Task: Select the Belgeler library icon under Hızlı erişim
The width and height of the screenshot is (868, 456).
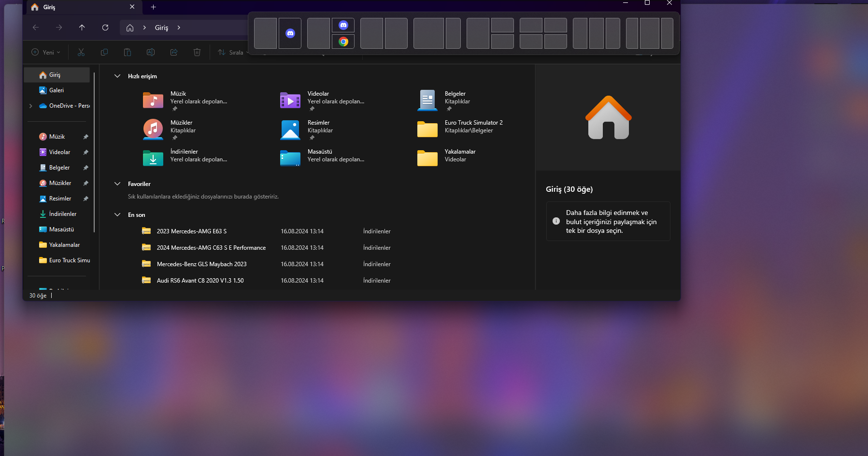Action: point(427,100)
